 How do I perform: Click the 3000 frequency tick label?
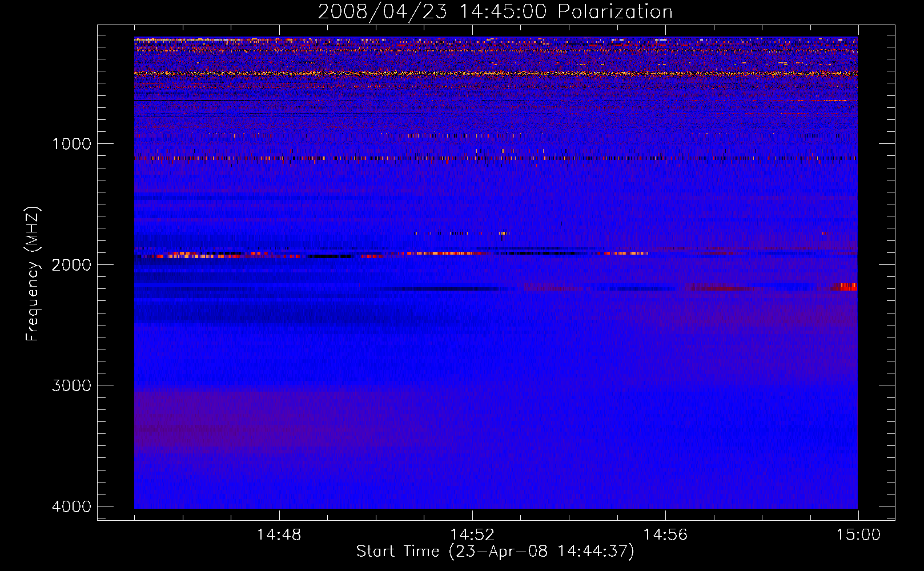(71, 385)
